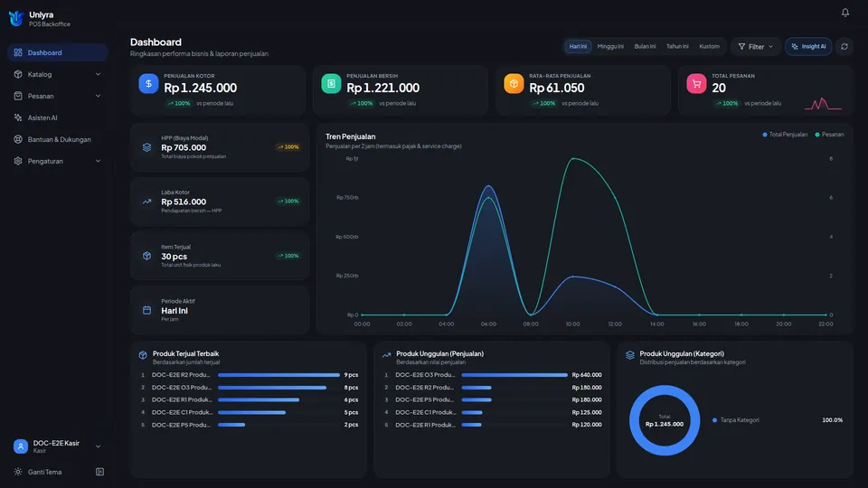Viewport: 868px width, 488px height.
Task: Click the DOC-E2E P5 2 pcs row
Action: (250, 425)
